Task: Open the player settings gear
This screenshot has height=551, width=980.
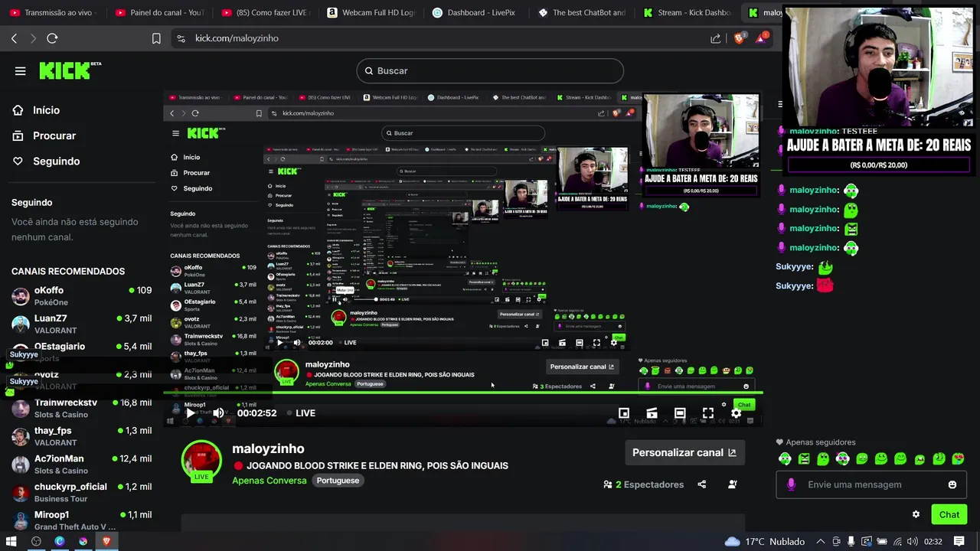Action: (736, 413)
